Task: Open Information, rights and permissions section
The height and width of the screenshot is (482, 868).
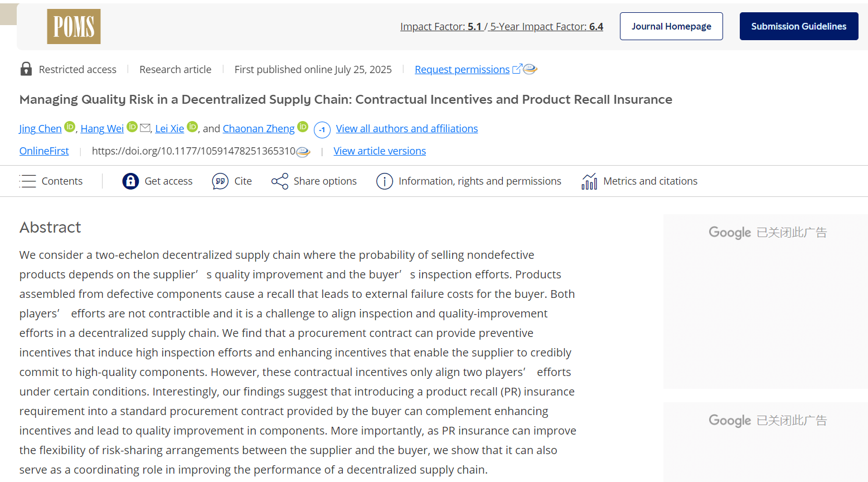Action: (479, 181)
